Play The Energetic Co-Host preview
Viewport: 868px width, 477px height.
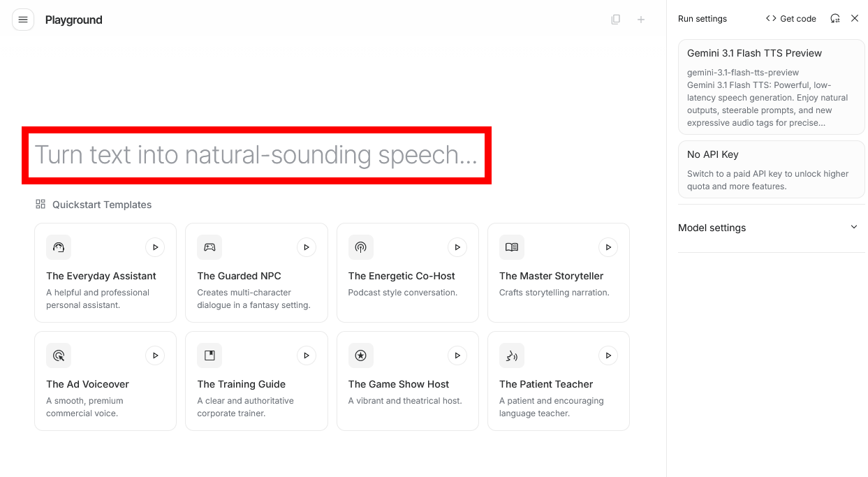pyautogui.click(x=457, y=247)
